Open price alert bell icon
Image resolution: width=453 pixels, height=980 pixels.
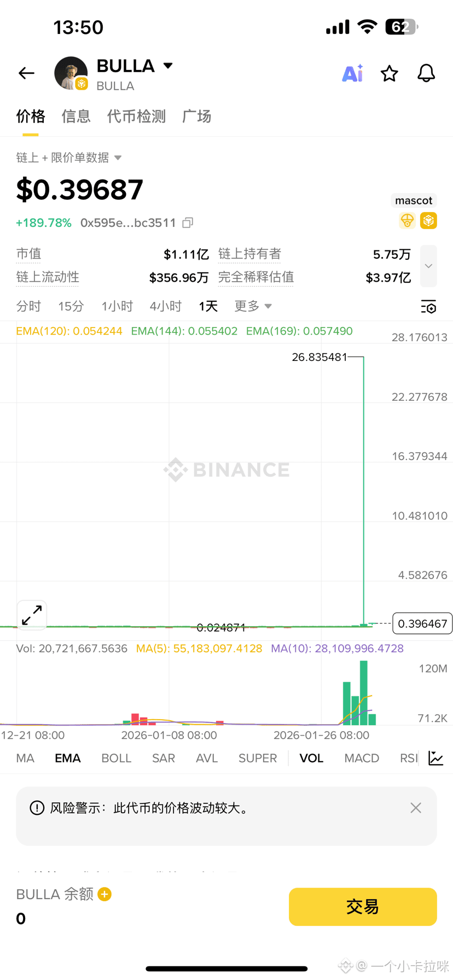[x=426, y=73]
